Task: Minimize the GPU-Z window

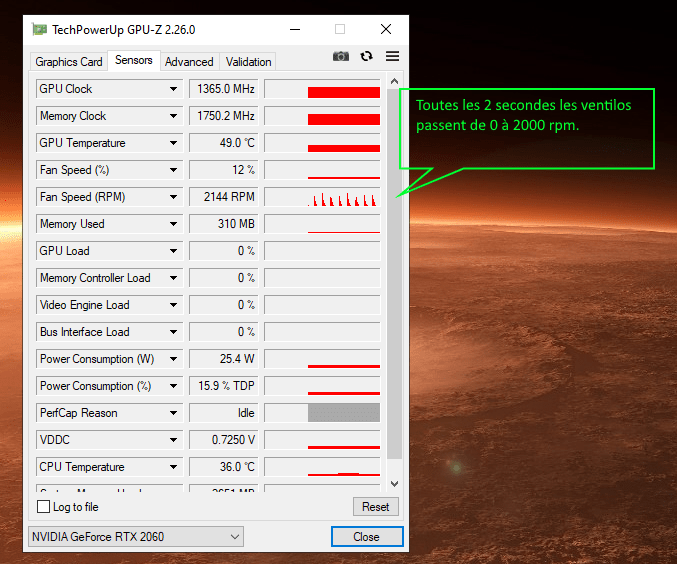Action: click(295, 29)
